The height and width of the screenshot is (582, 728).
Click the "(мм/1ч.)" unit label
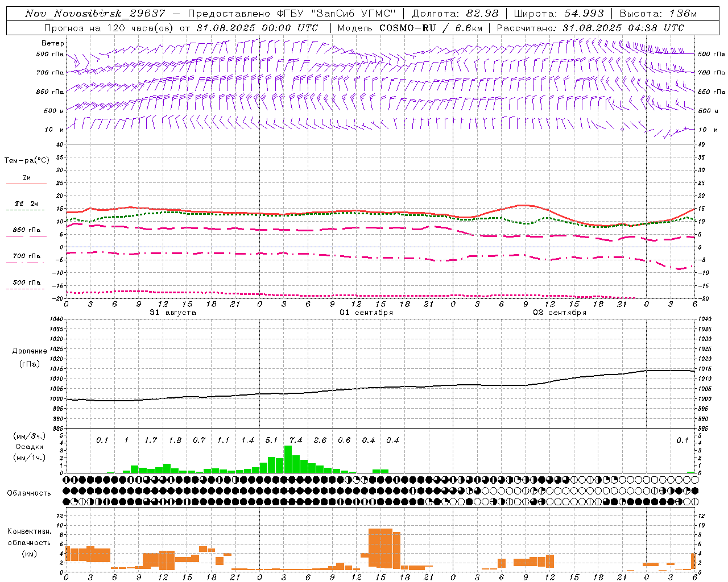(30, 458)
